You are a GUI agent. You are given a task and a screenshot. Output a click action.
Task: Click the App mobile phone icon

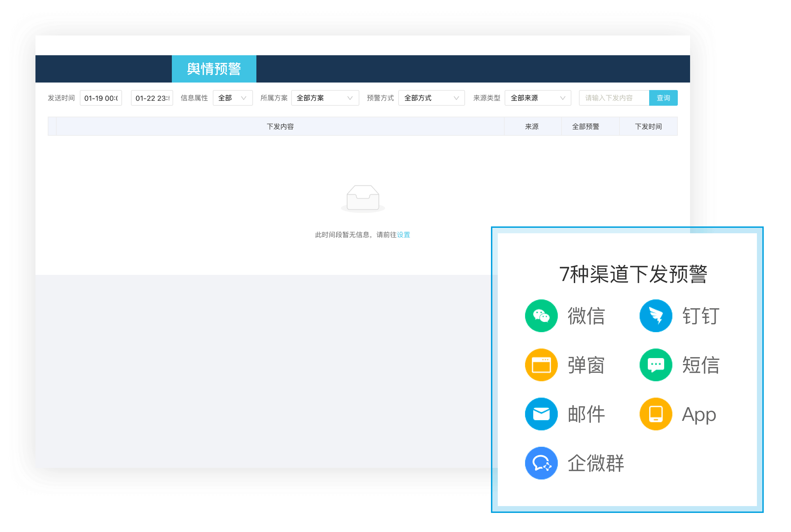(656, 414)
